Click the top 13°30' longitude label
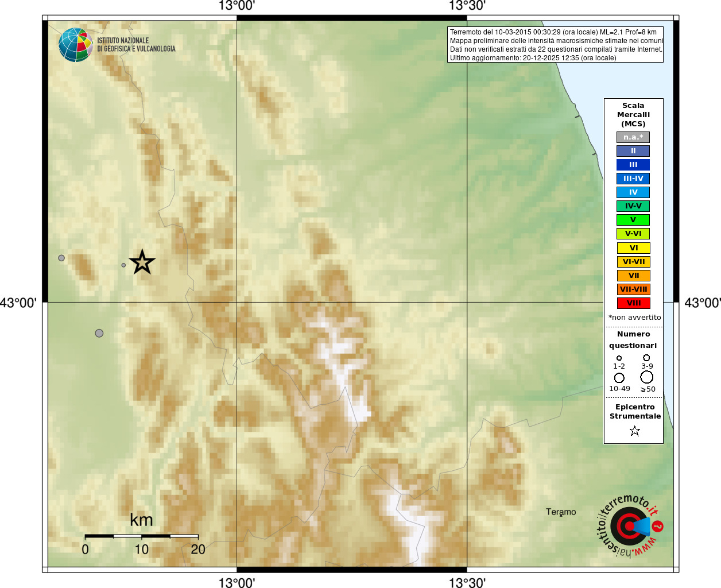The height and width of the screenshot is (588, 721). [467, 6]
